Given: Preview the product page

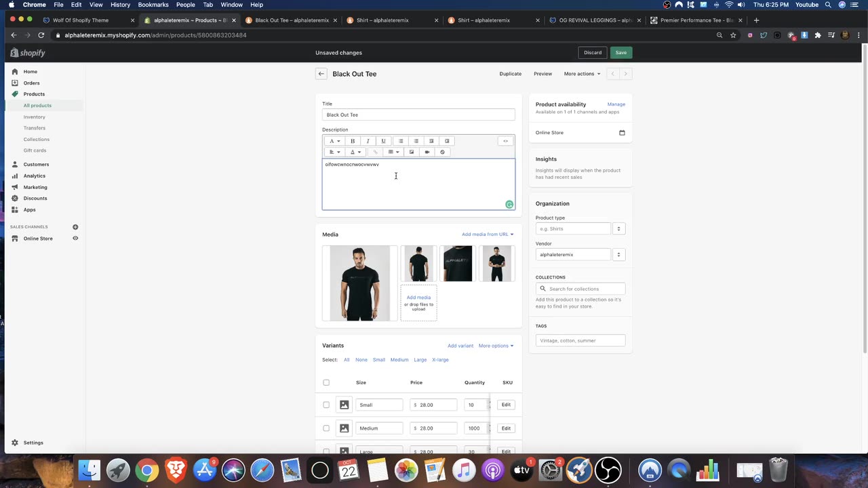Looking at the screenshot, I should click(x=542, y=74).
